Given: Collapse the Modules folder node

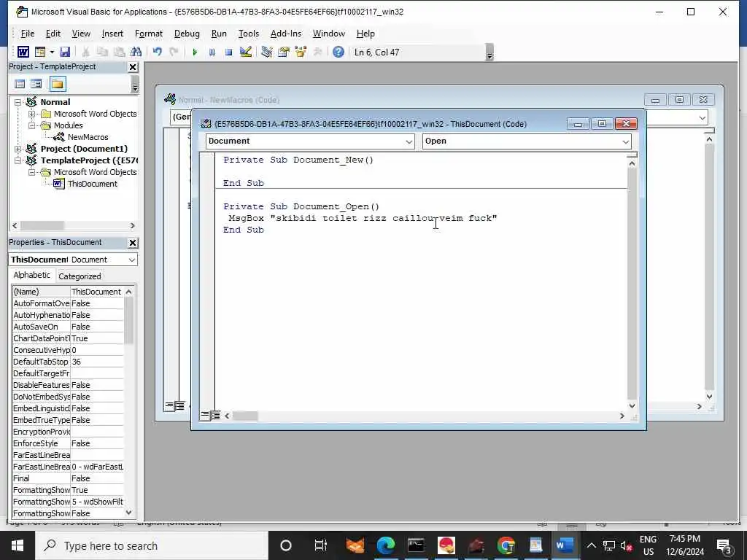Looking at the screenshot, I should point(31,125).
